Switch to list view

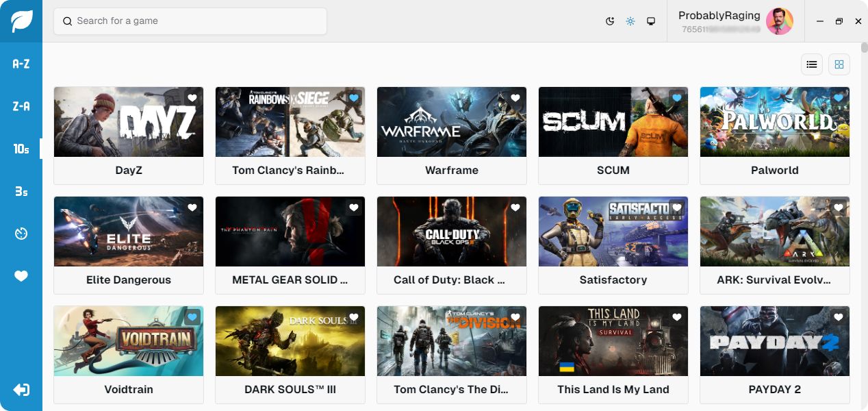[812, 64]
